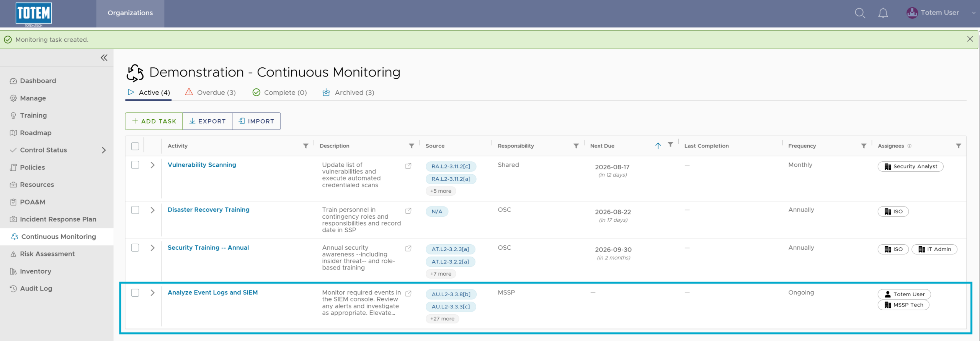
Task: Open Analyze Event Logs description popout icon
Action: [408, 294]
